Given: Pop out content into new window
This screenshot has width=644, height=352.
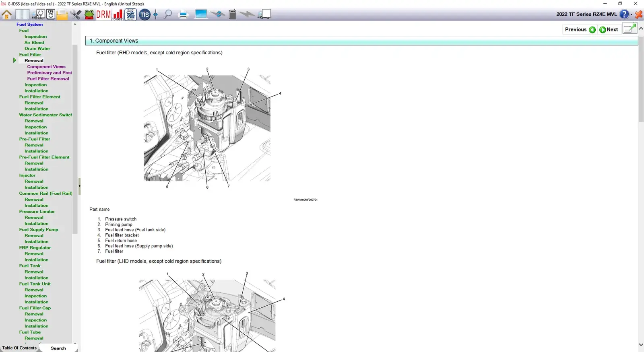Looking at the screenshot, I should point(629,29).
